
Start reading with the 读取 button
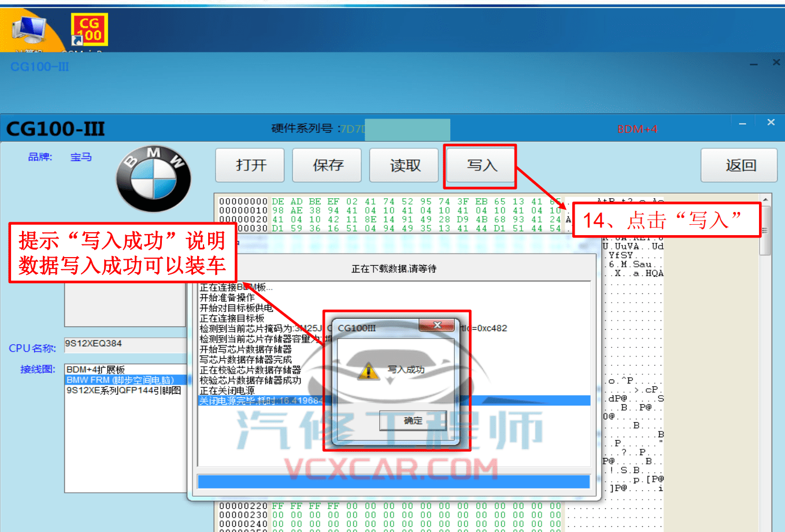[403, 165]
